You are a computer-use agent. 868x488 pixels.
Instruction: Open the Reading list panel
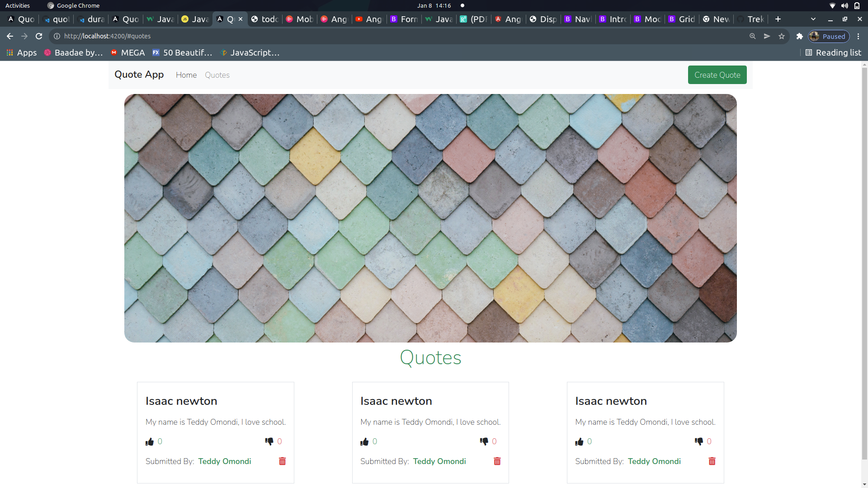pyautogui.click(x=833, y=52)
